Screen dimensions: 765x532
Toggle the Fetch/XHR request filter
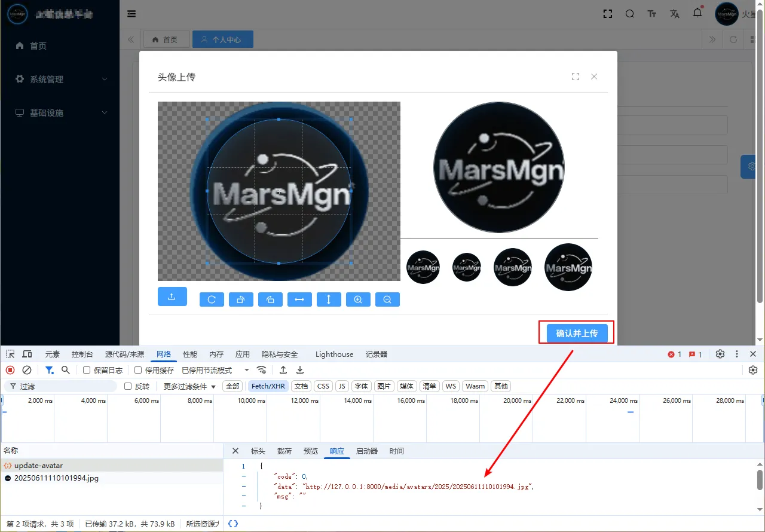[x=268, y=386]
